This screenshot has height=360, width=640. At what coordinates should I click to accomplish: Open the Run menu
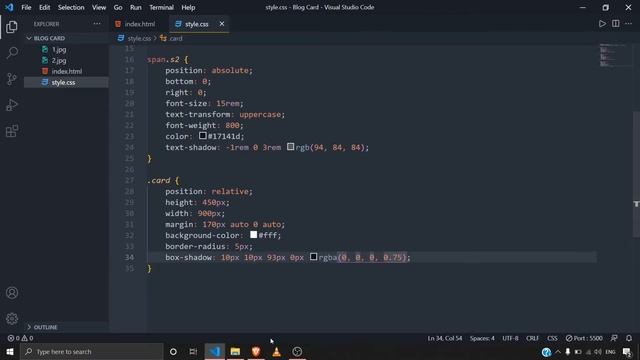136,7
